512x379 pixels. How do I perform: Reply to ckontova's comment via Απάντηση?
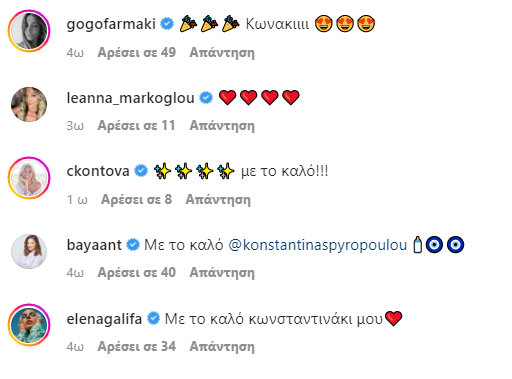218,200
